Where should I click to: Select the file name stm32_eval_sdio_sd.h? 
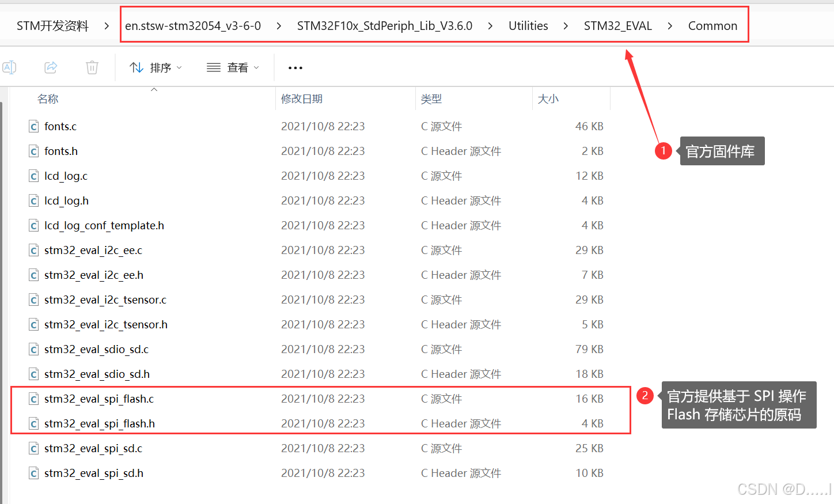97,374
